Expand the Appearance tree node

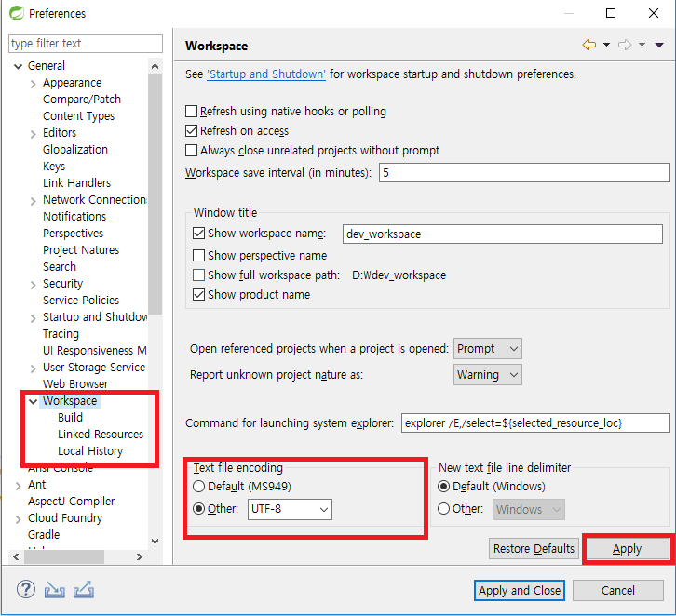(x=34, y=84)
